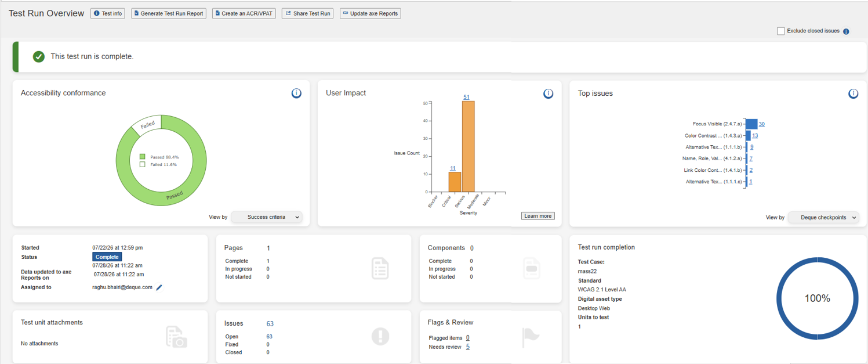The image size is (868, 364).
Task: Click the User Impact info icon
Action: click(548, 93)
